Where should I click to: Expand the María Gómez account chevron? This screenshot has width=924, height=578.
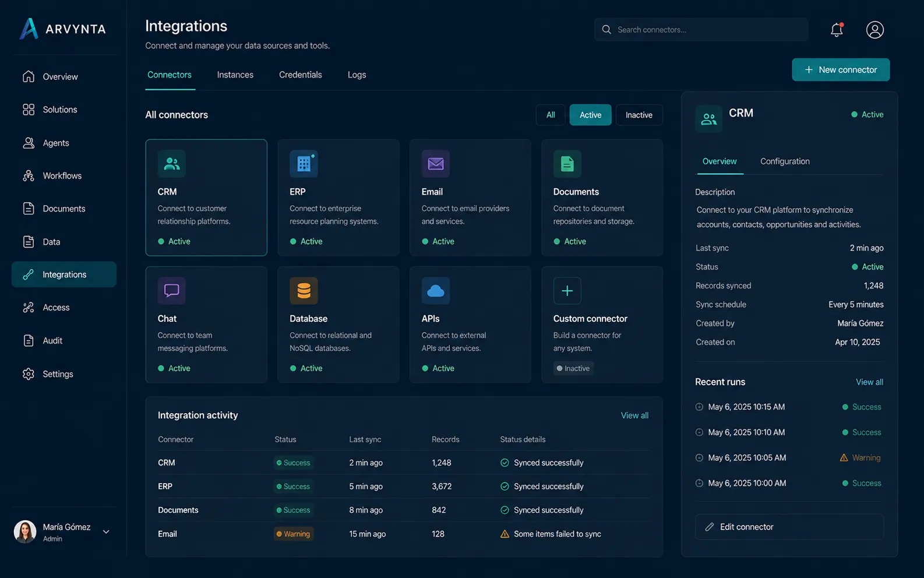(106, 531)
